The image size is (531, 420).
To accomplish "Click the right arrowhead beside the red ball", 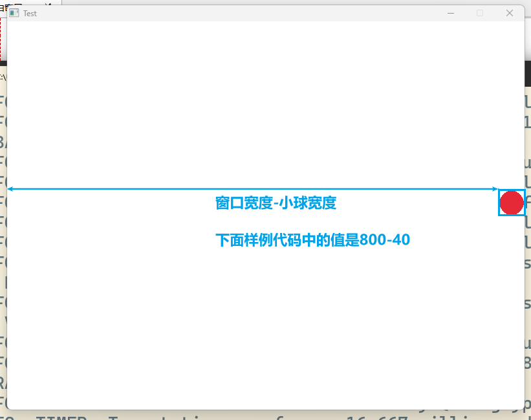I will tap(493, 188).
